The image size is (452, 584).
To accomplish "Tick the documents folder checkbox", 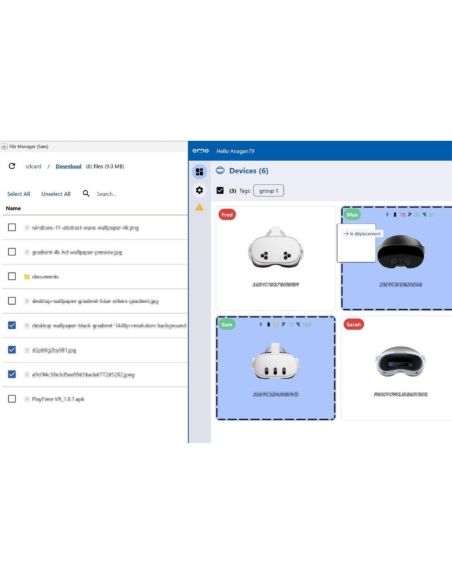I will coord(12,276).
